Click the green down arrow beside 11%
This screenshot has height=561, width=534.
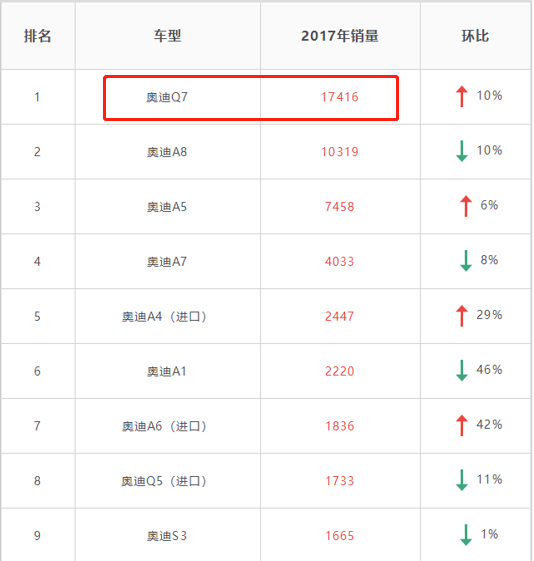462,480
